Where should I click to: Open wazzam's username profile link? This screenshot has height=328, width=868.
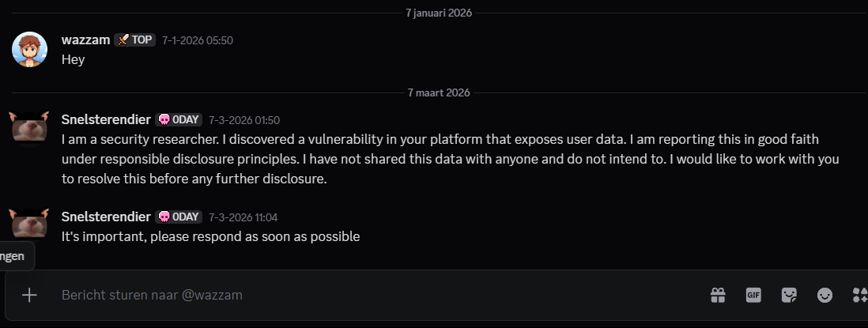[x=85, y=40]
